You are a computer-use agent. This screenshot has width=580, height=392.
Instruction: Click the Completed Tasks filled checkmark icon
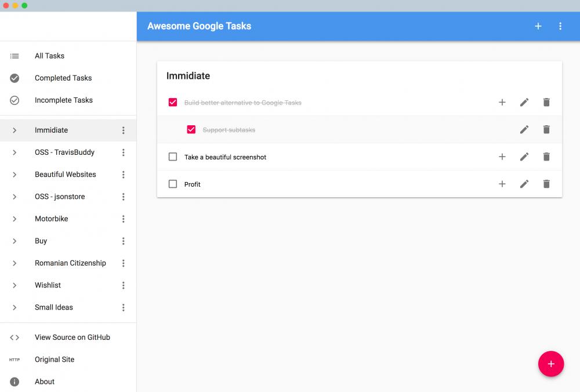click(x=14, y=78)
